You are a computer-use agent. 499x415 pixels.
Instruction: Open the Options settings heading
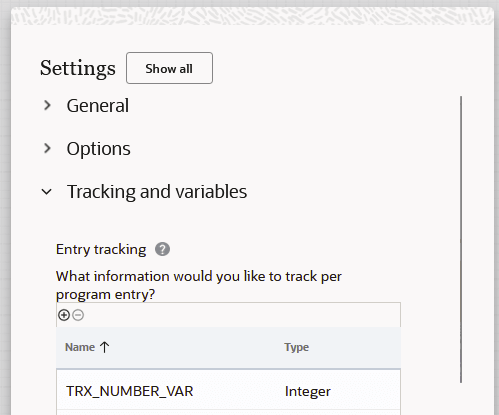99,149
